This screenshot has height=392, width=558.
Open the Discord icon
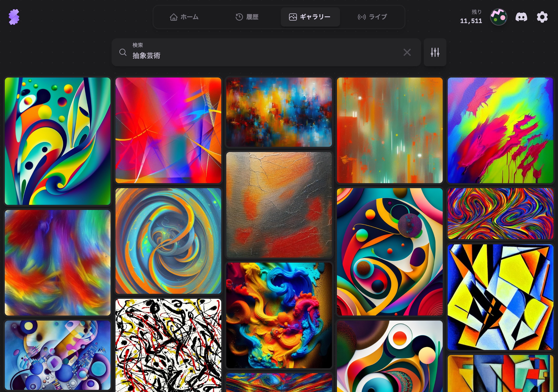click(522, 17)
